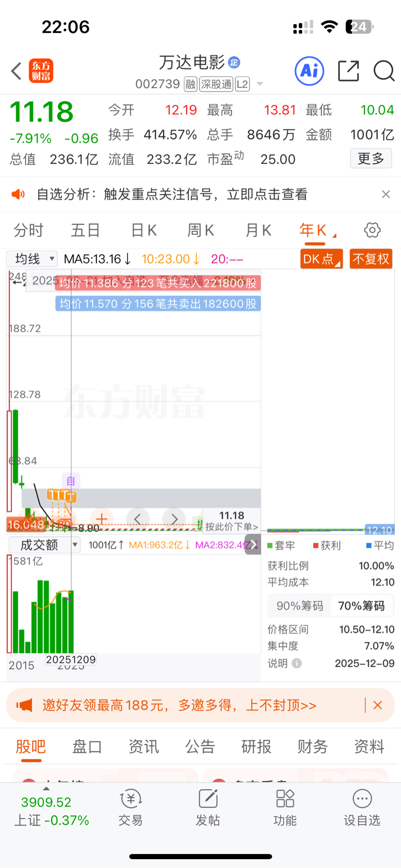Go back with the left arrow
Screen dimensions: 401x868
[x=16, y=71]
